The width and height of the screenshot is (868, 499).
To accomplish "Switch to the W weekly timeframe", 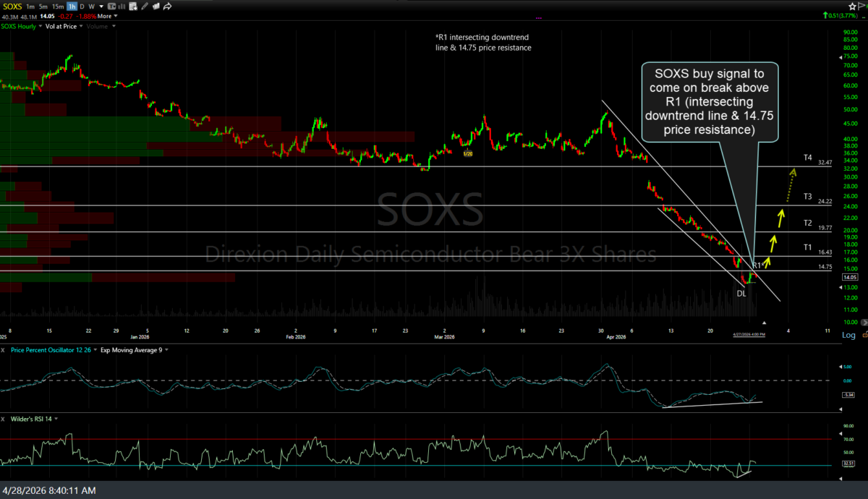I will [x=91, y=7].
